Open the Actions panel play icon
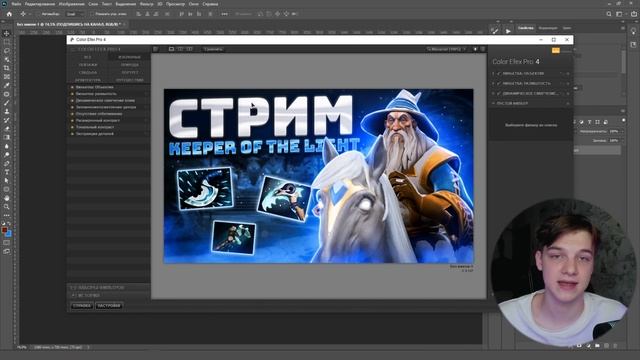Screen dimensions: 640x360 (x=508, y=31)
